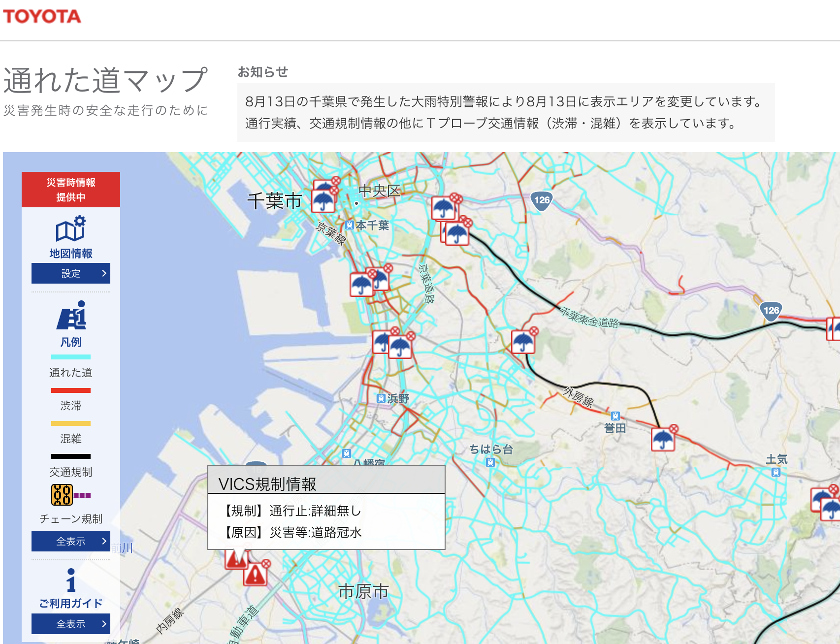Click the right umbrella marker north of 浜野
Viewport: 840px width, 644px height.
400,346
